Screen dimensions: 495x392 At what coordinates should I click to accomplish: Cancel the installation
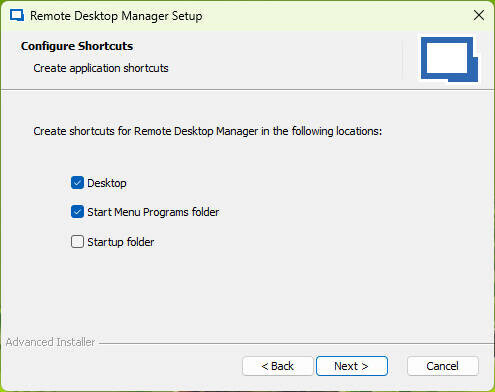(x=443, y=366)
